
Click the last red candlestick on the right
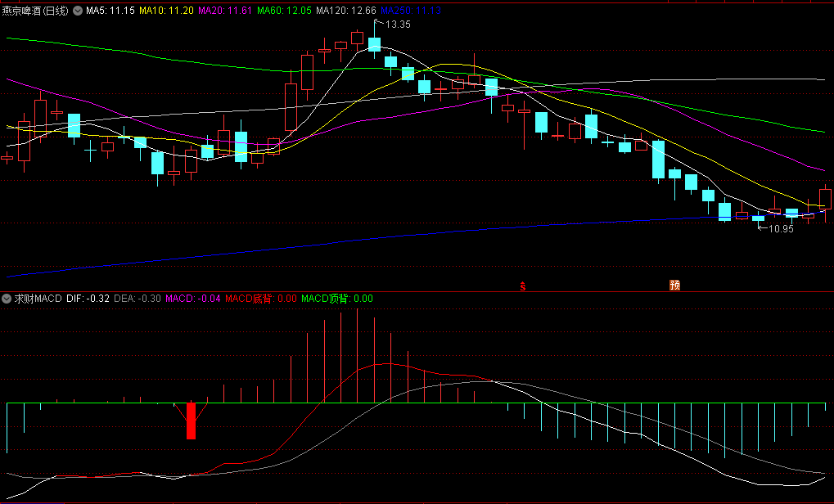click(x=826, y=200)
